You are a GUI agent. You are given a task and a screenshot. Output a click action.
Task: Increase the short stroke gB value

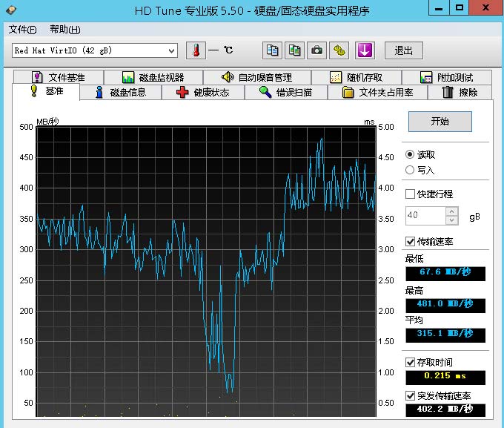(x=452, y=211)
